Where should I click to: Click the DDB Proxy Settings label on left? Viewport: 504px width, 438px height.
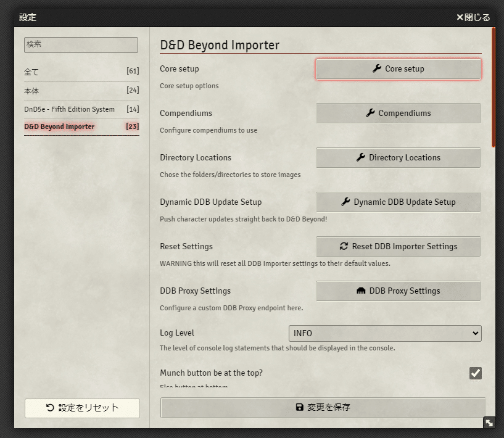click(195, 291)
